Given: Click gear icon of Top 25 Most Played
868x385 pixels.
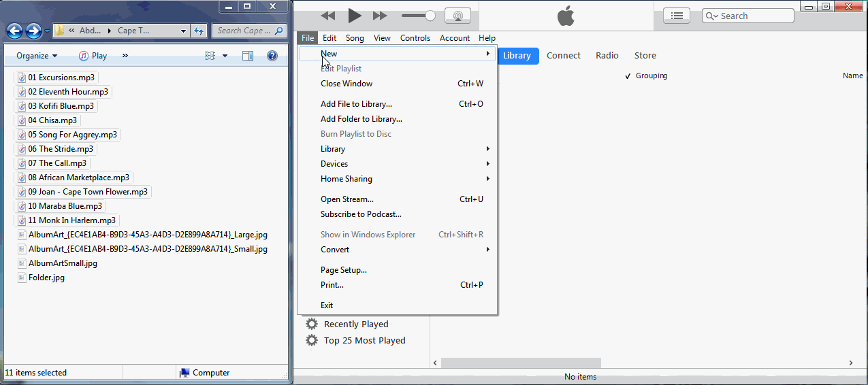Looking at the screenshot, I should pos(312,340).
